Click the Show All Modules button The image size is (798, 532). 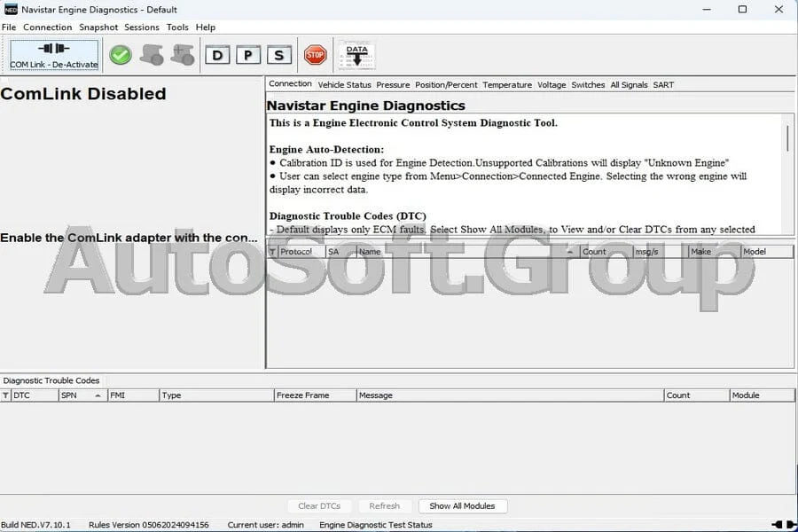(x=462, y=506)
